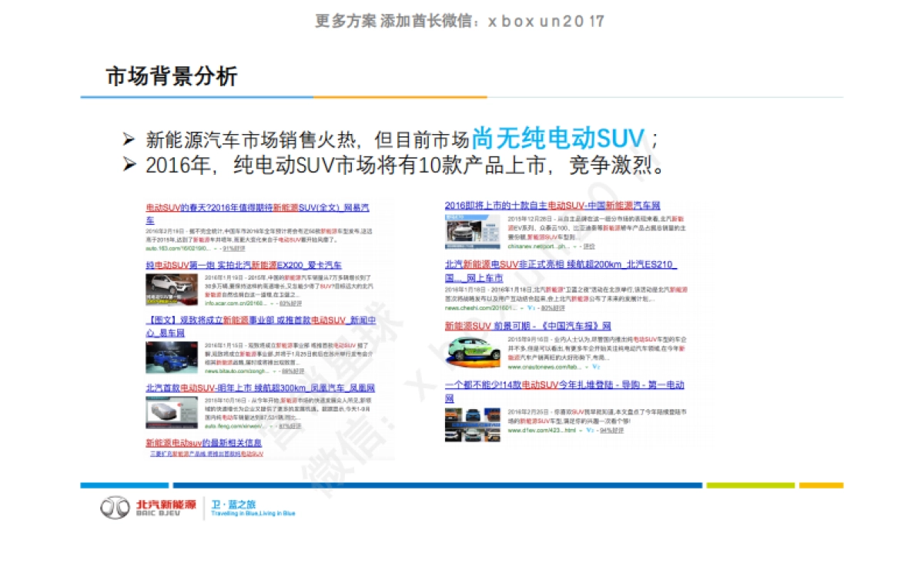This screenshot has height=577, width=924.
Task: Expand the dropdown arrow next to auto.163.com
Action: [216, 250]
